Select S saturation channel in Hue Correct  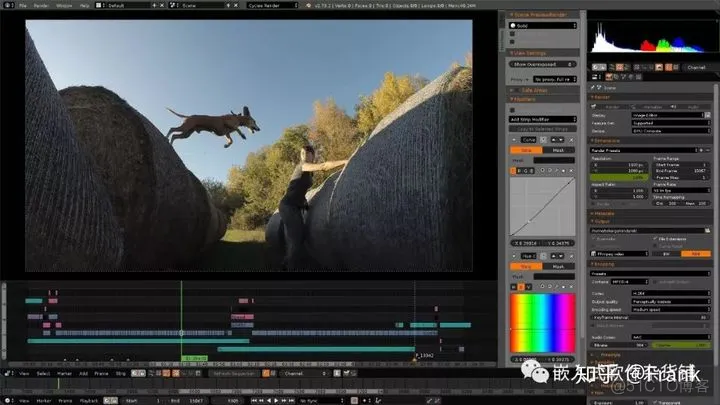(x=521, y=287)
